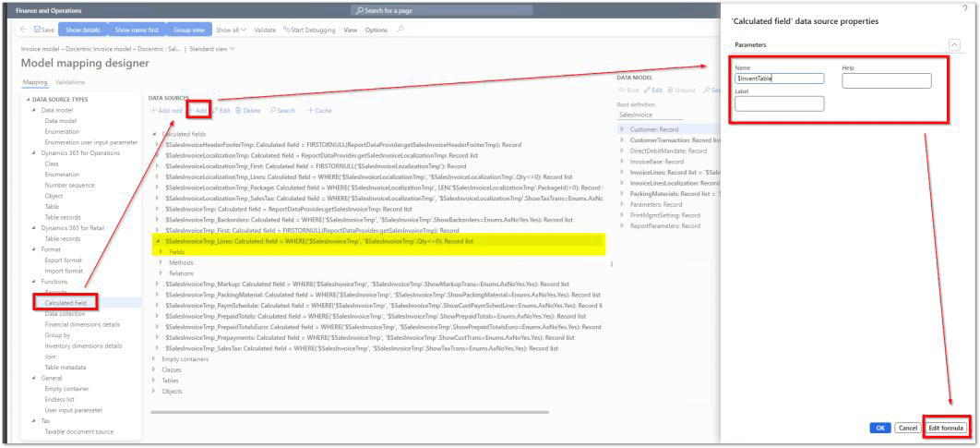Open the help question mark icon

(964, 8)
